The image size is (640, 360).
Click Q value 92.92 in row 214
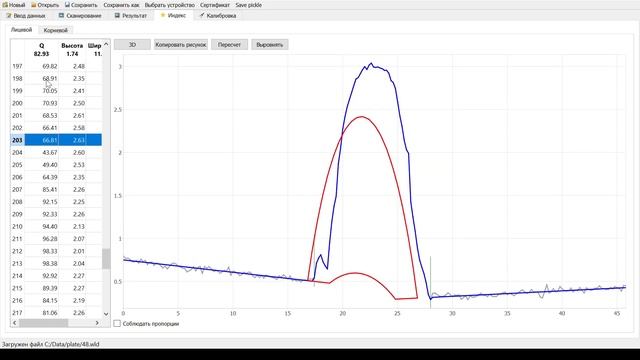click(50, 276)
